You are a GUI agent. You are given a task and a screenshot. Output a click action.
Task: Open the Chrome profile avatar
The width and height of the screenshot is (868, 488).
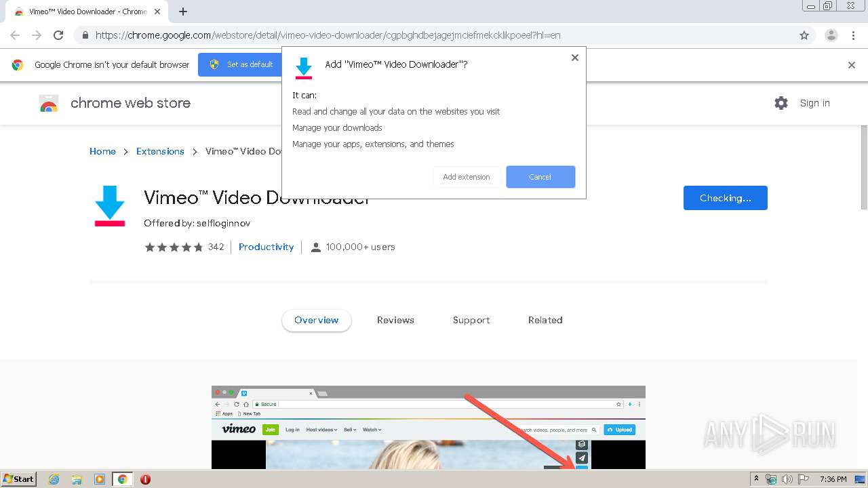tap(831, 35)
